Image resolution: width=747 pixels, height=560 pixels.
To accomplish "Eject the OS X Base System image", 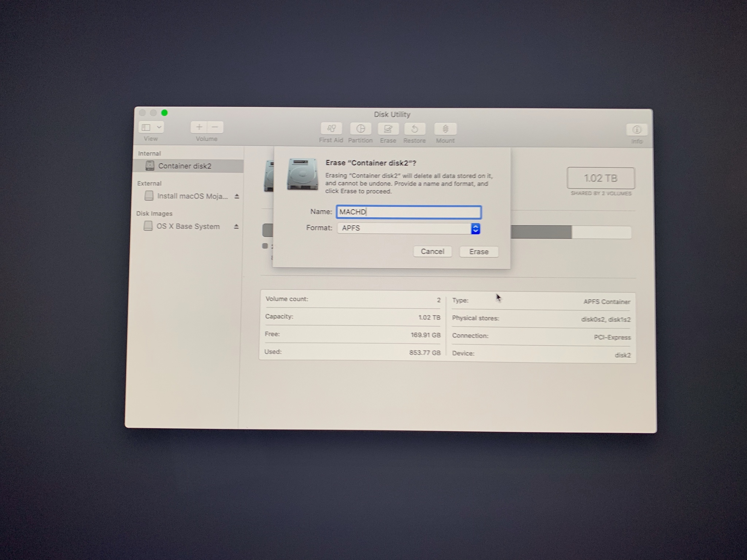I will [236, 227].
